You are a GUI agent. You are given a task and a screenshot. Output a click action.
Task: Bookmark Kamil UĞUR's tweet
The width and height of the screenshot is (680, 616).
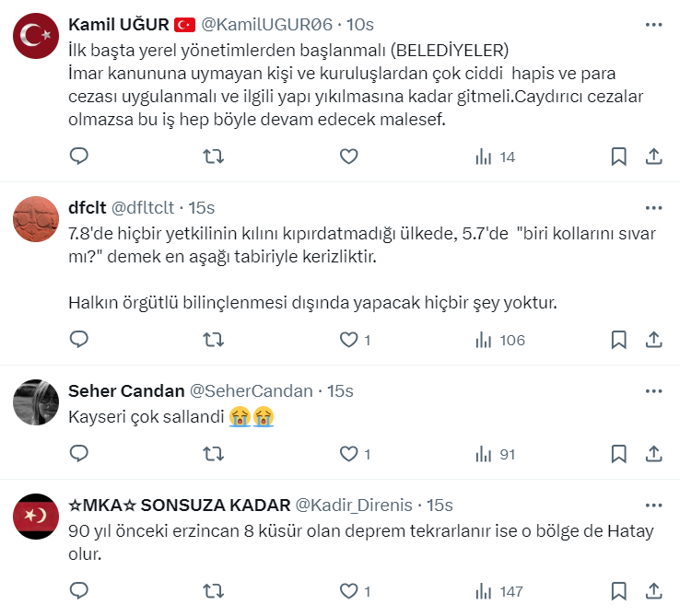(619, 157)
